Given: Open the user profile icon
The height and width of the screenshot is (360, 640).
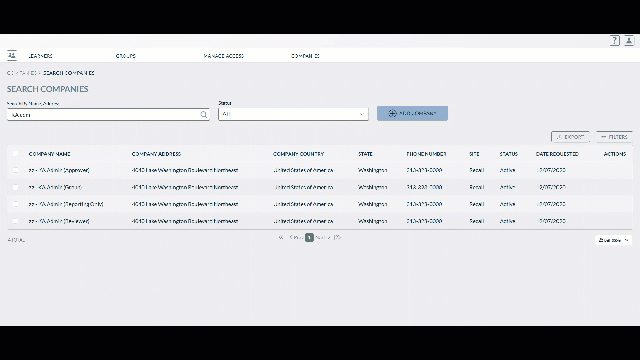Looking at the screenshot, I should point(629,40).
